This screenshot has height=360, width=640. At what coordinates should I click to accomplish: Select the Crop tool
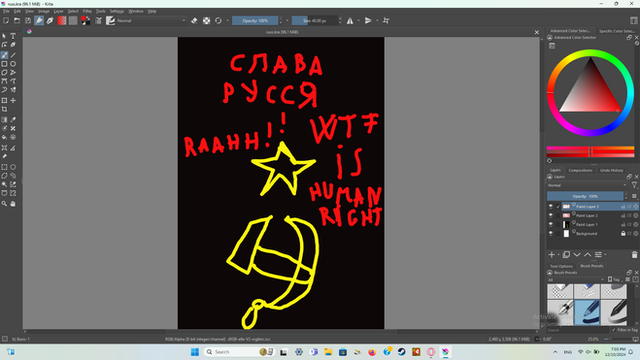click(x=4, y=109)
